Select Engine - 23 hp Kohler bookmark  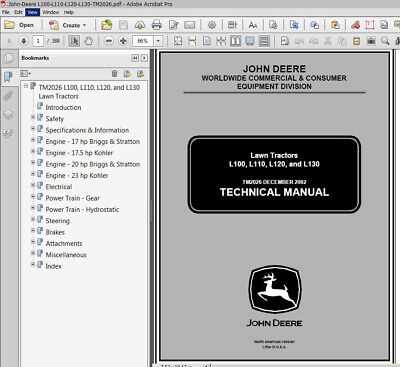(77, 175)
